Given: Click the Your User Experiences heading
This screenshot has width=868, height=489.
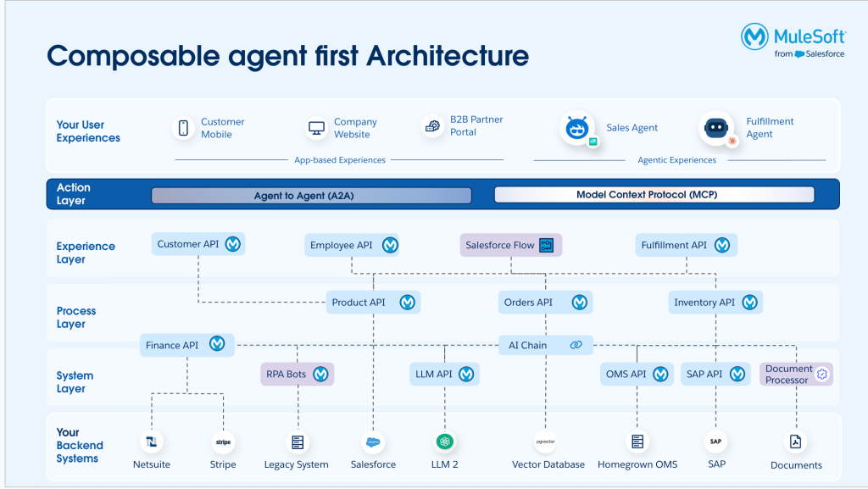Looking at the screenshot, I should (88, 131).
